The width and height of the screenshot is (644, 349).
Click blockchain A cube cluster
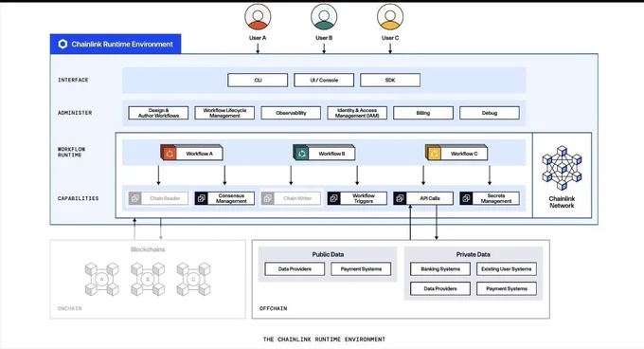coord(102,280)
